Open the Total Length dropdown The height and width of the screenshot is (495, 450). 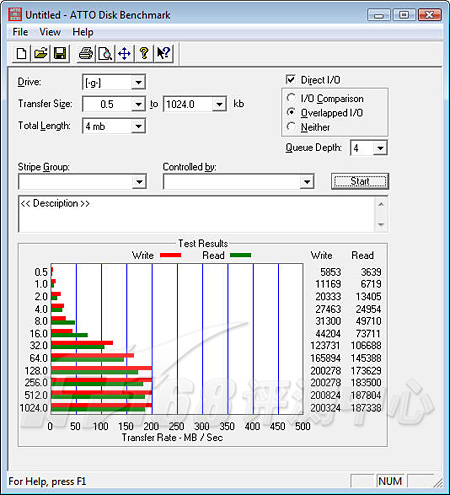coord(138,126)
